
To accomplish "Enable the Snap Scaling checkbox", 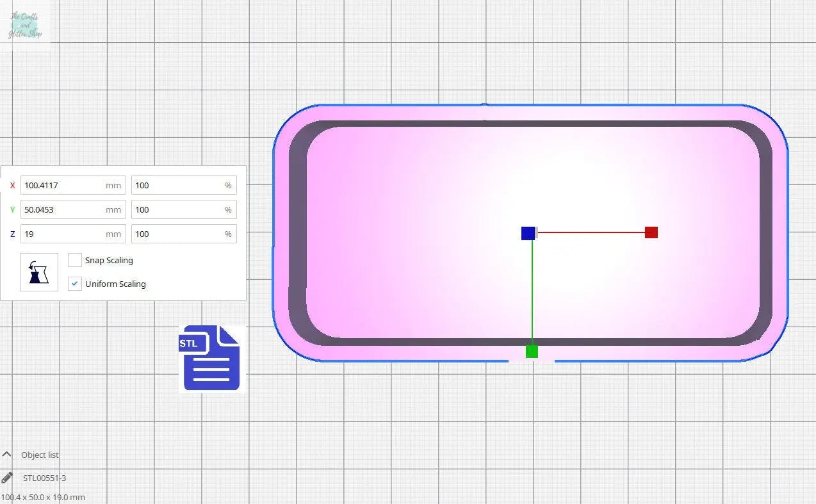I will pos(75,260).
